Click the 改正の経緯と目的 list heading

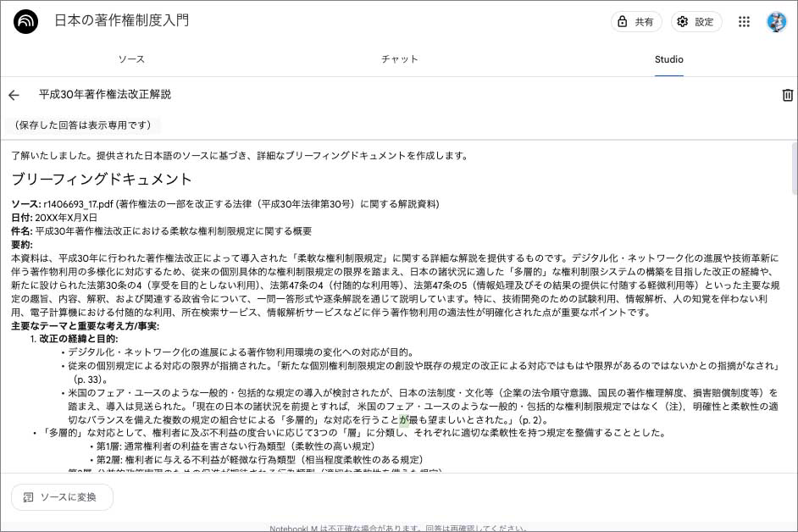click(78, 339)
